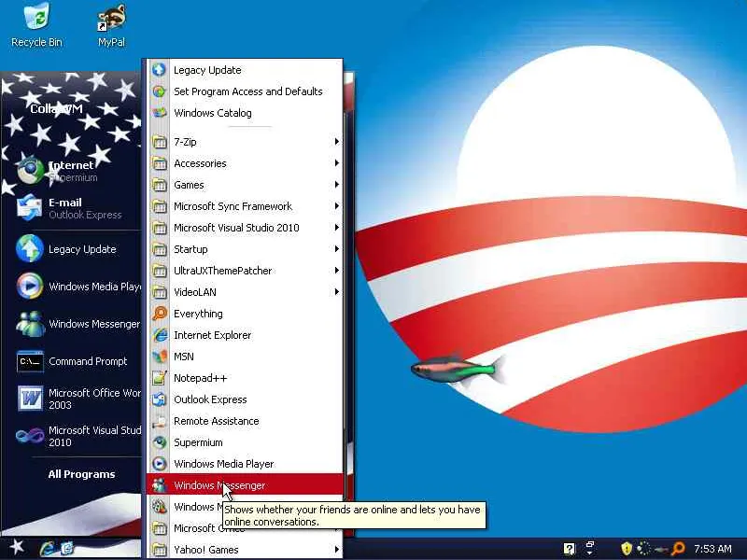
Task: Expand UltraUXThemePatcher submenu arrow
Action: point(336,270)
